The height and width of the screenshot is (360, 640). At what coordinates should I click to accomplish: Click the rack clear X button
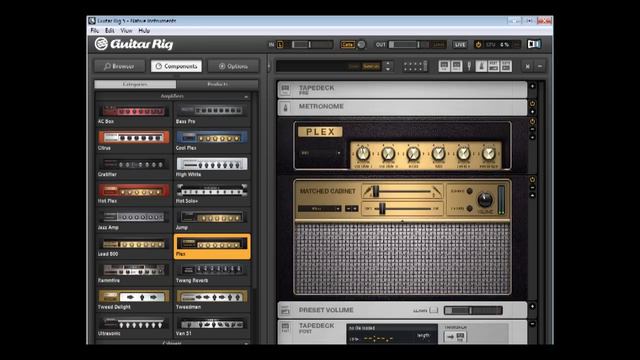point(527,66)
